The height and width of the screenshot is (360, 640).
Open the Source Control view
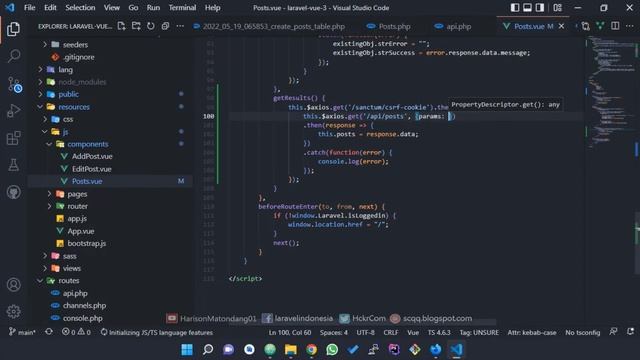(x=14, y=84)
